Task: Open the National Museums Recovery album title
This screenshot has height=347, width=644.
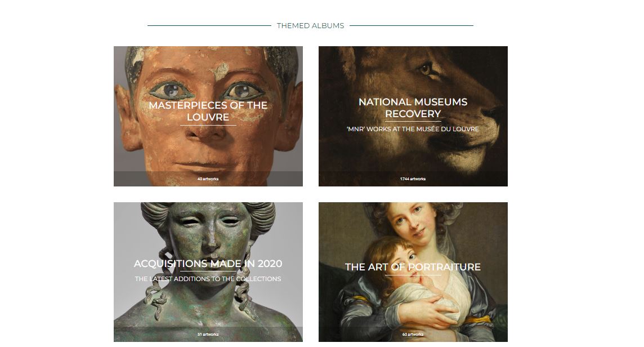Action: pos(413,108)
